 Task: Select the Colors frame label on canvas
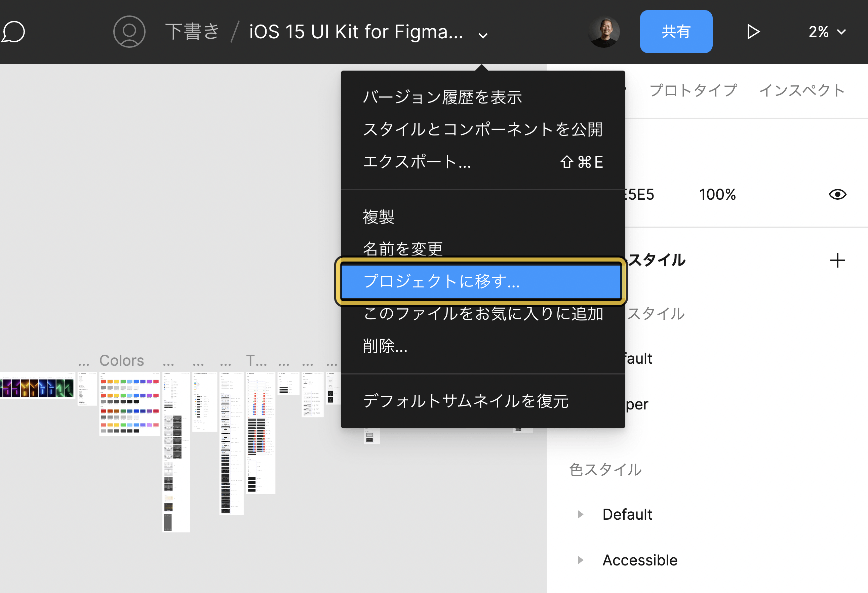pyautogui.click(x=121, y=361)
